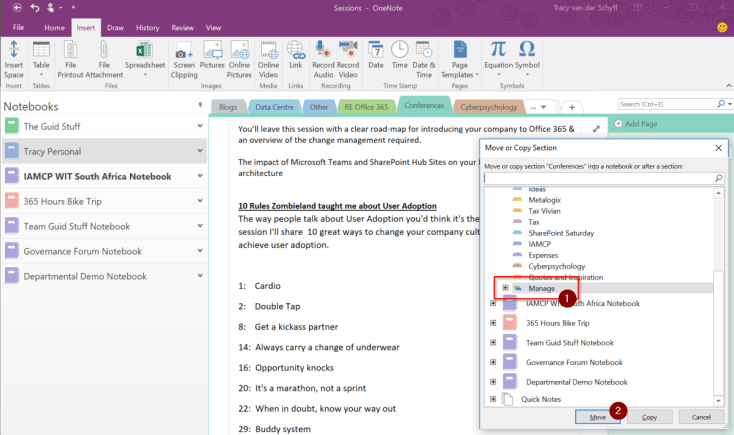734x435 pixels.
Task: Expand the Manage section group
Action: click(x=505, y=288)
